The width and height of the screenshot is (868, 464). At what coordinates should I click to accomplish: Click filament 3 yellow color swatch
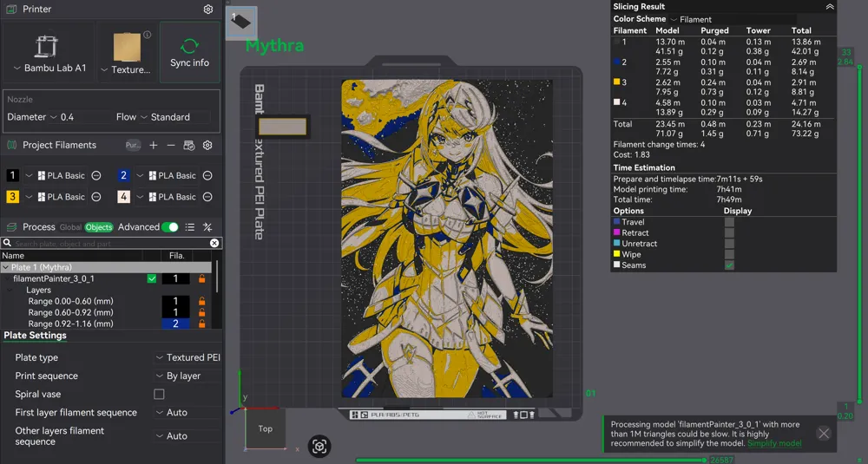13,197
